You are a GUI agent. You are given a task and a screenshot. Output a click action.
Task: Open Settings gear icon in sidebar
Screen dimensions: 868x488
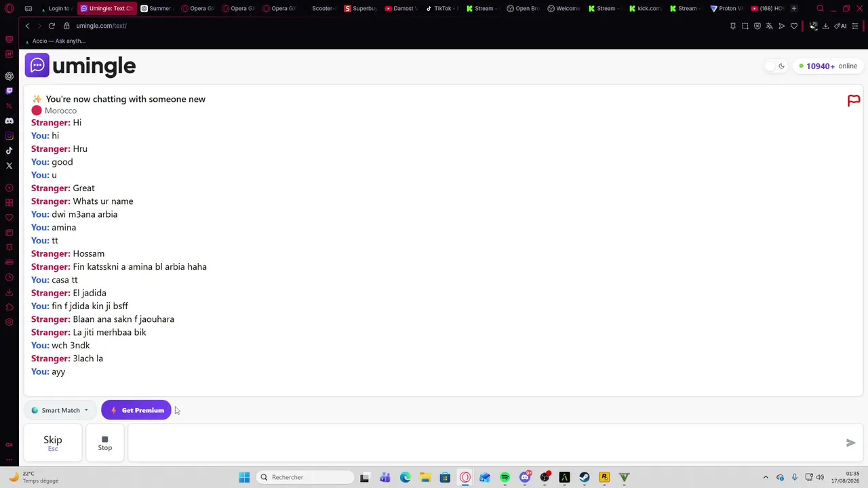tap(9, 322)
